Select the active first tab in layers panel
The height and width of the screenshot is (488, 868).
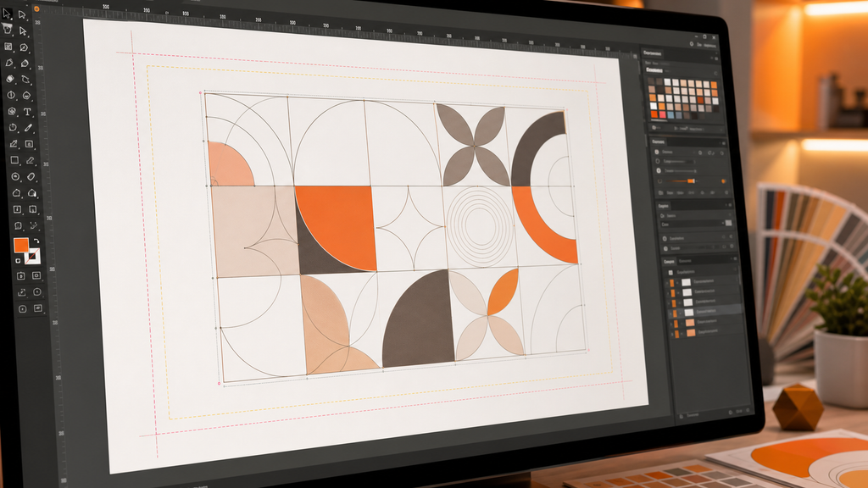point(669,261)
